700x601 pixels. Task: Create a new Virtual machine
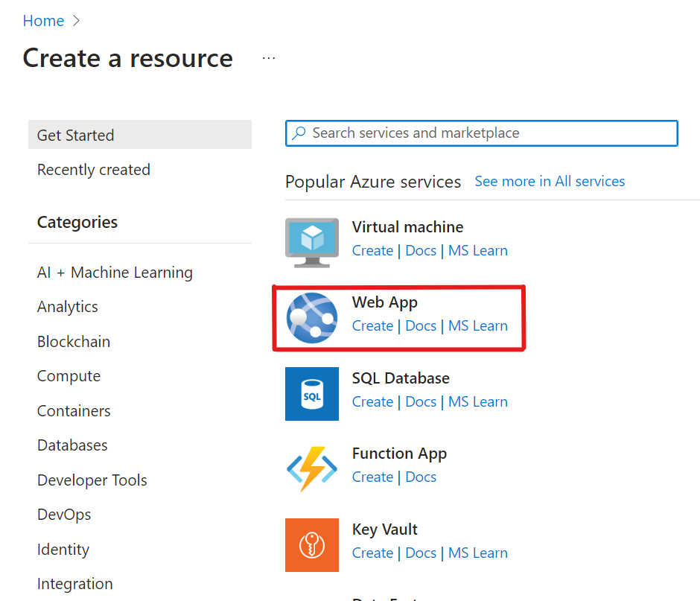(x=372, y=250)
